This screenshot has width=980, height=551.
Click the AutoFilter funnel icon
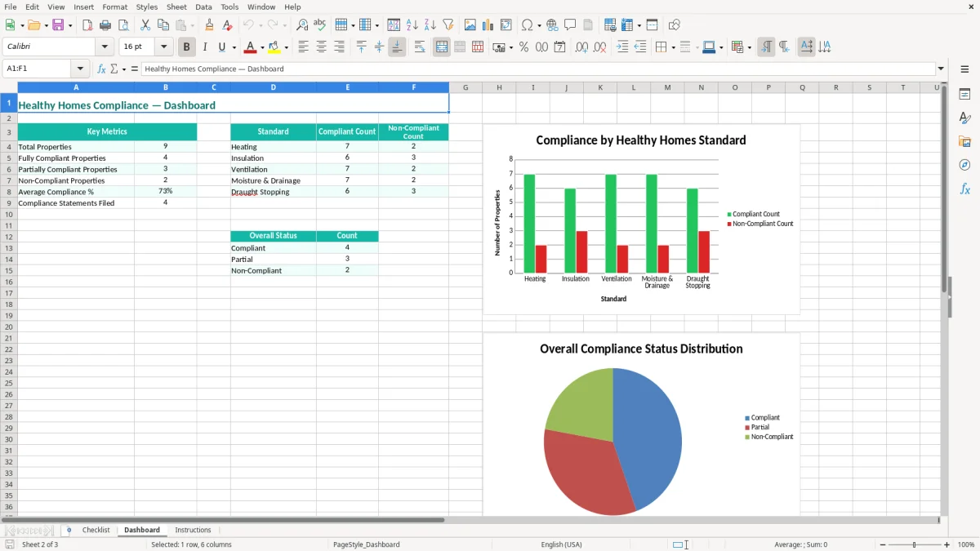[448, 25]
